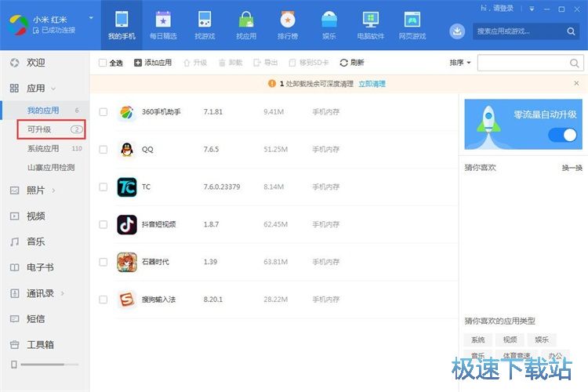This screenshot has height=392, width=588.
Task: Check the TC row checkbox
Action: tap(103, 187)
